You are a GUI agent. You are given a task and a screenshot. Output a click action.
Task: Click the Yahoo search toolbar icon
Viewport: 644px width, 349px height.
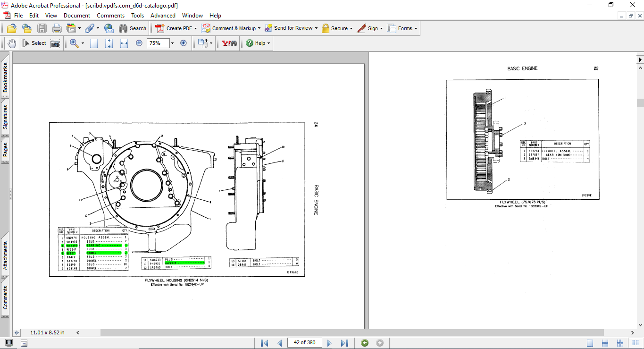click(x=229, y=43)
